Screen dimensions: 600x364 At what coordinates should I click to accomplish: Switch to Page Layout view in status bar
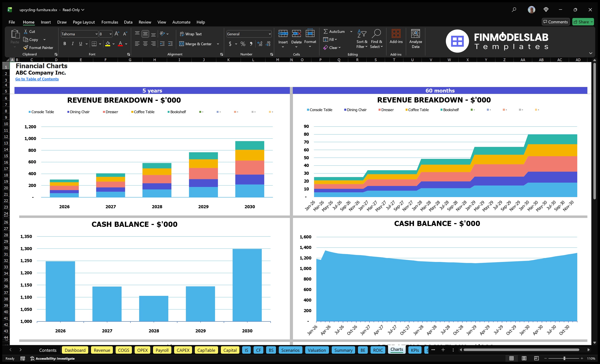click(x=524, y=358)
